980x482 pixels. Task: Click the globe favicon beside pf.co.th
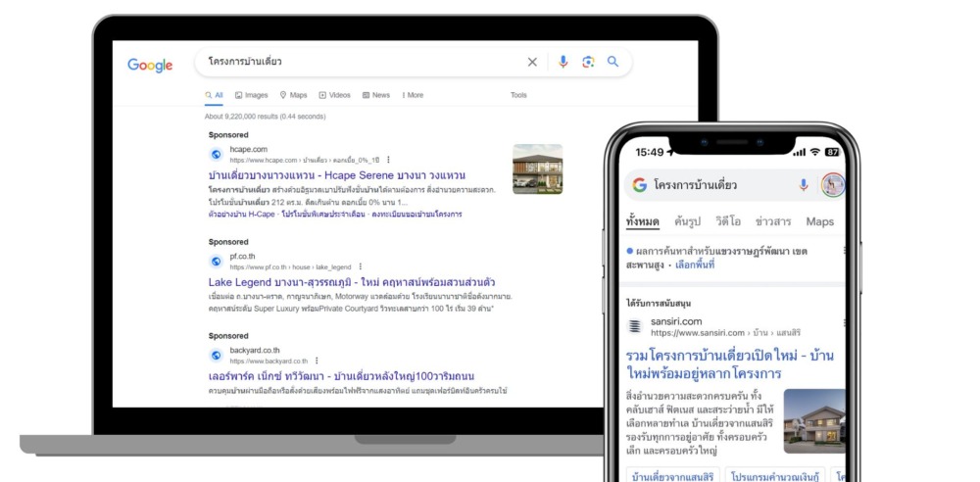click(216, 262)
